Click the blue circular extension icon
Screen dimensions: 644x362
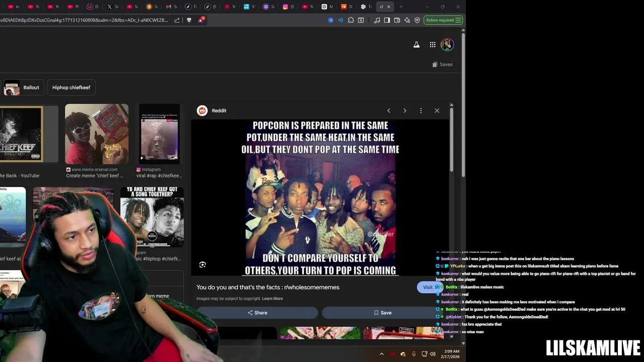[331, 20]
